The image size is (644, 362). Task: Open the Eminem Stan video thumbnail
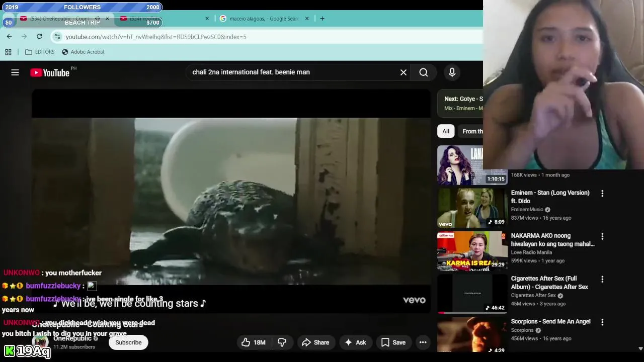click(472, 208)
